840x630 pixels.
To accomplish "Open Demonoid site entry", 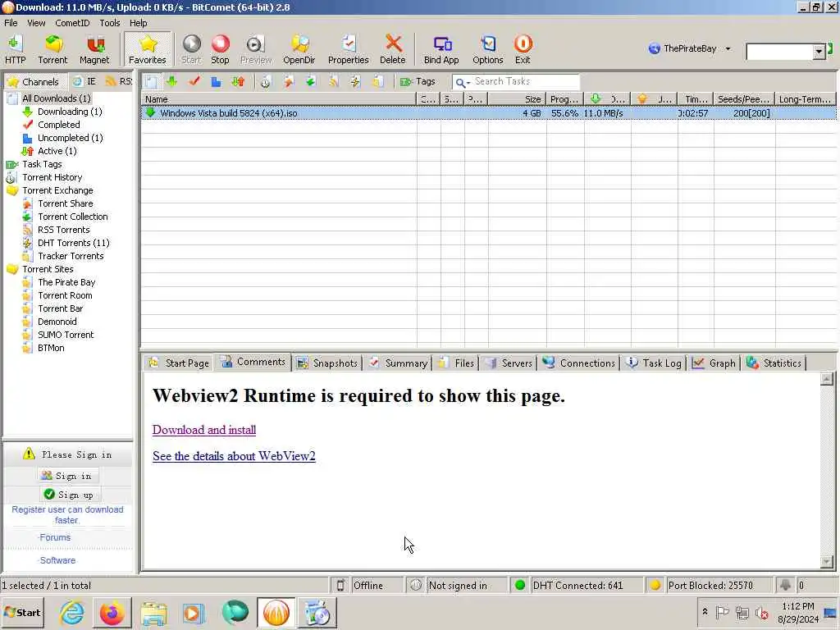I will (57, 322).
